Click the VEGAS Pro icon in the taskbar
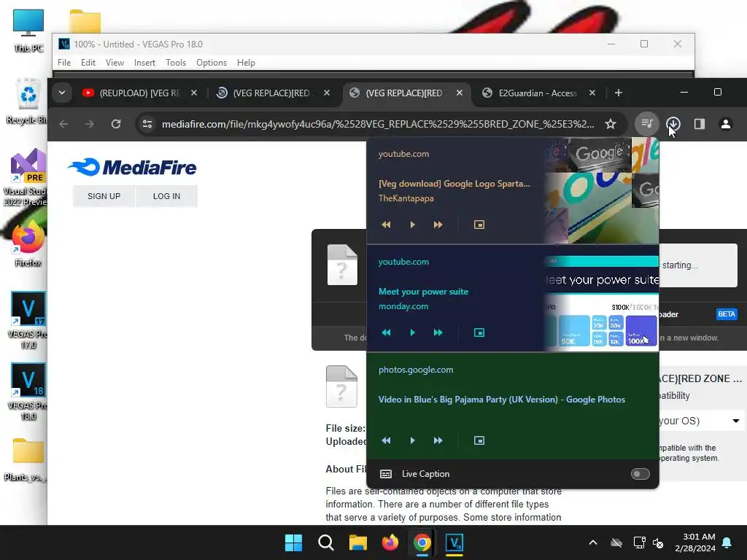 pyautogui.click(x=454, y=542)
